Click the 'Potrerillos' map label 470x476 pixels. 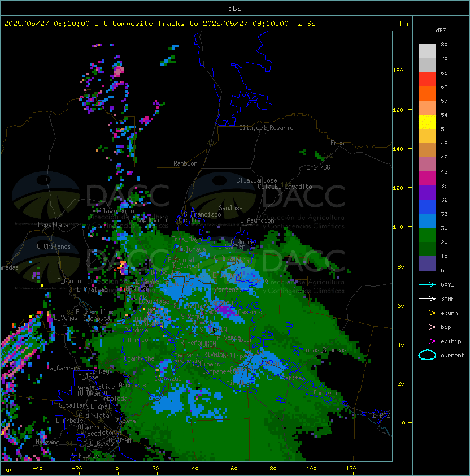coord(94,311)
